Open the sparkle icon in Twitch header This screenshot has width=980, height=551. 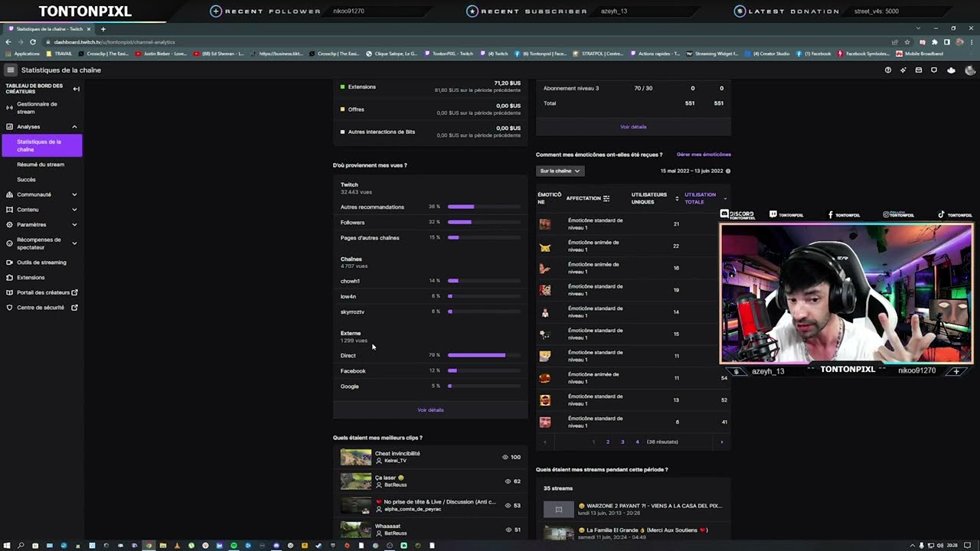point(903,70)
